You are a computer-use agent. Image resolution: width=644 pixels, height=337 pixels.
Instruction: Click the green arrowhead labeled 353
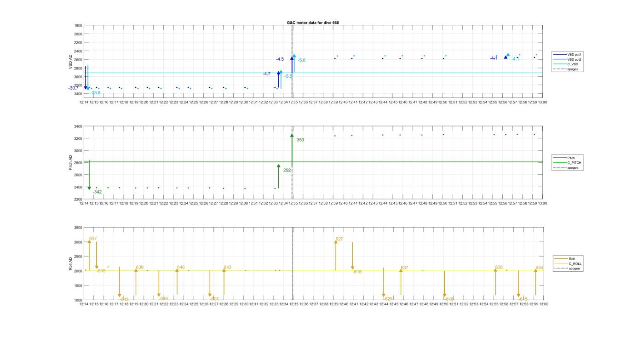pyautogui.click(x=292, y=135)
